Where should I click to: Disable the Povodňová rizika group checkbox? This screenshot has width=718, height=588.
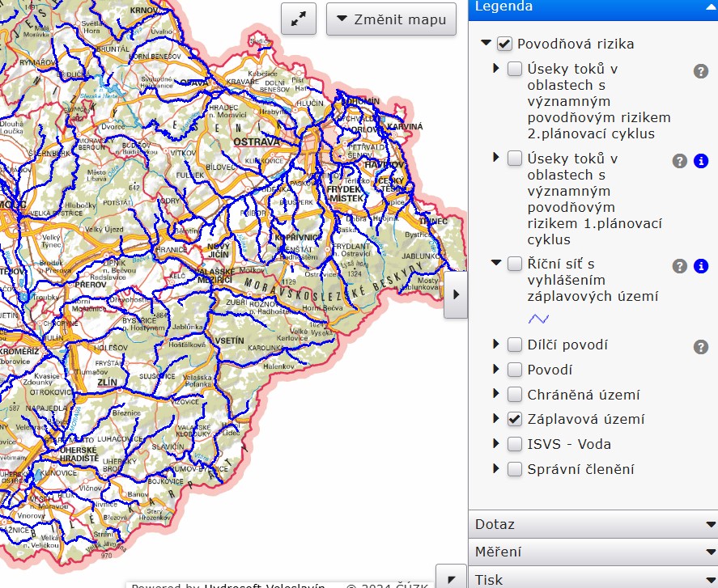504,44
